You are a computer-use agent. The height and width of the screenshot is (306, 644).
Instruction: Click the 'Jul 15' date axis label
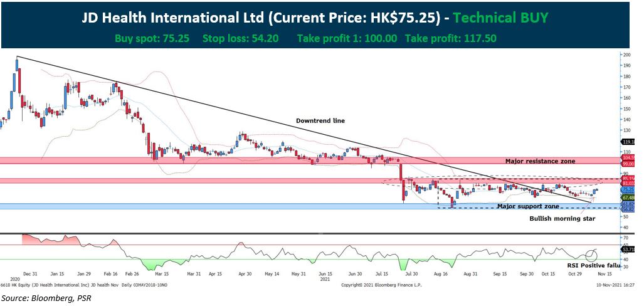click(x=382, y=273)
